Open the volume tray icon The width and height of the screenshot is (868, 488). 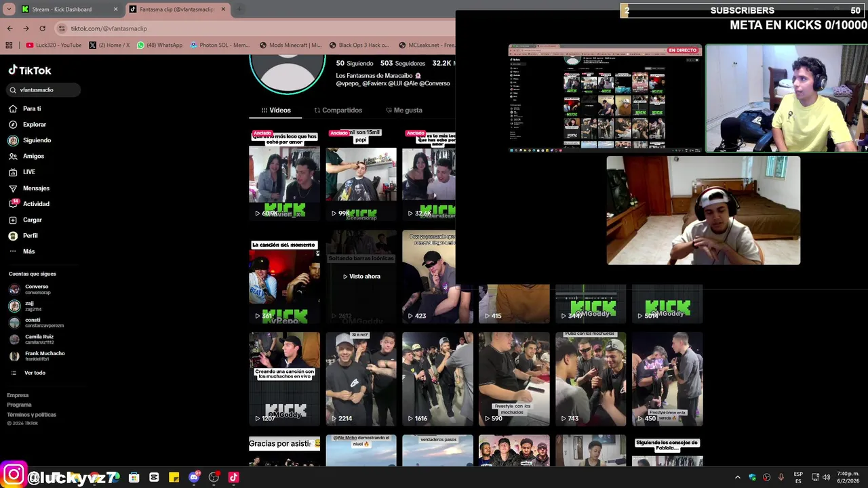[826, 477]
